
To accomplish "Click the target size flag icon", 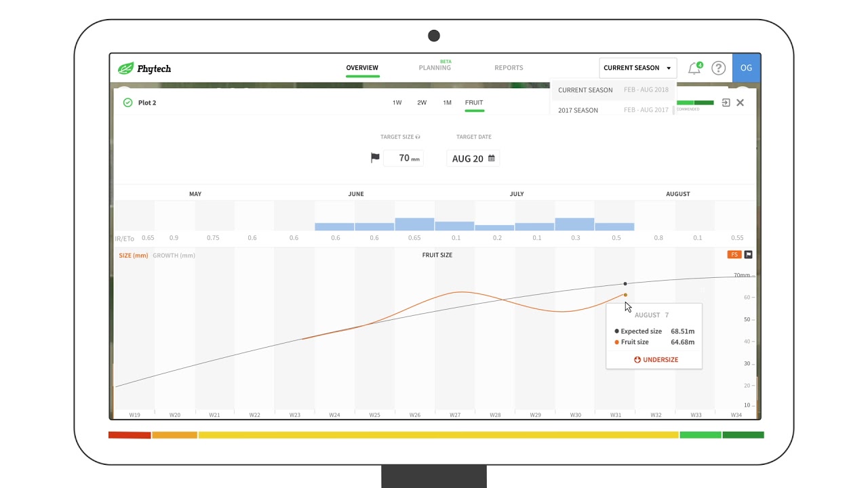I will pos(375,158).
